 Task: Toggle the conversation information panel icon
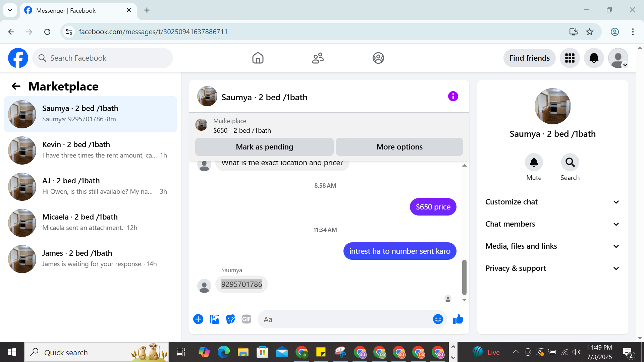coord(453,97)
